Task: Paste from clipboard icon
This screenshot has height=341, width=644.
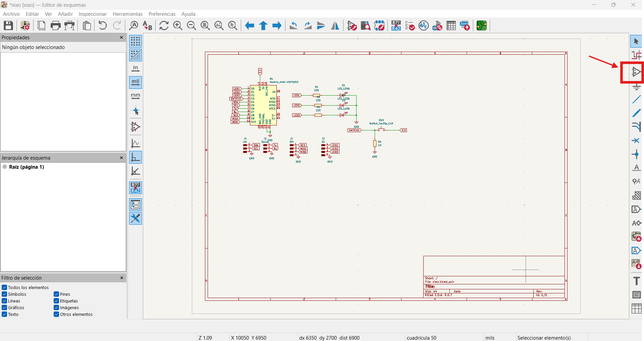Action: 87,25
